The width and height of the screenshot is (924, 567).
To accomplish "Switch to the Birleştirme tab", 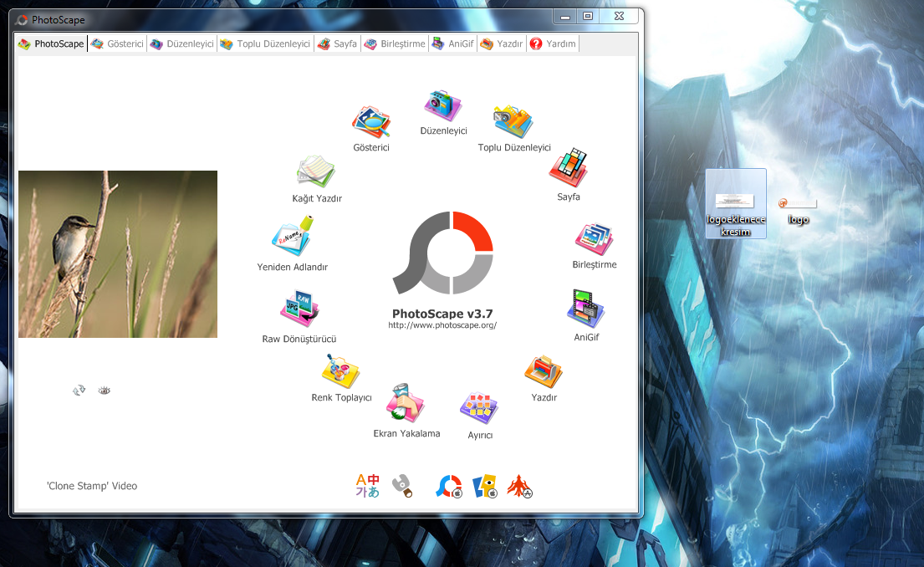I will click(x=395, y=43).
